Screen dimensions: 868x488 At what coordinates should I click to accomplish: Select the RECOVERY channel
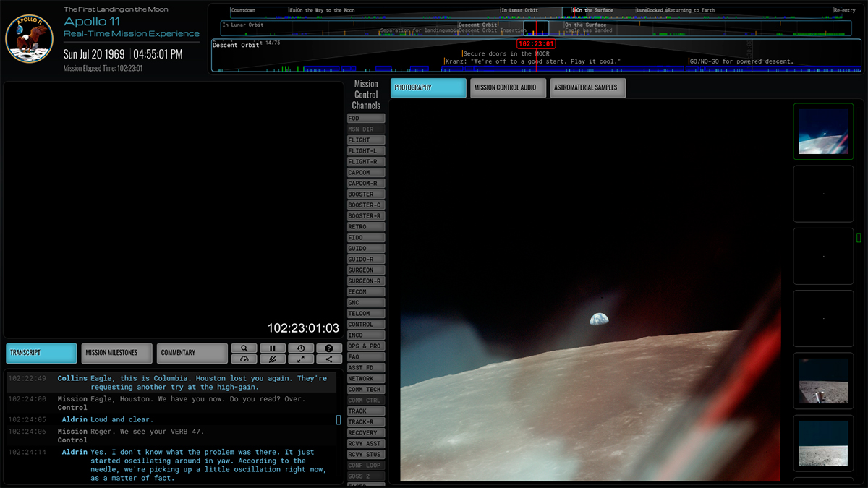pyautogui.click(x=366, y=433)
